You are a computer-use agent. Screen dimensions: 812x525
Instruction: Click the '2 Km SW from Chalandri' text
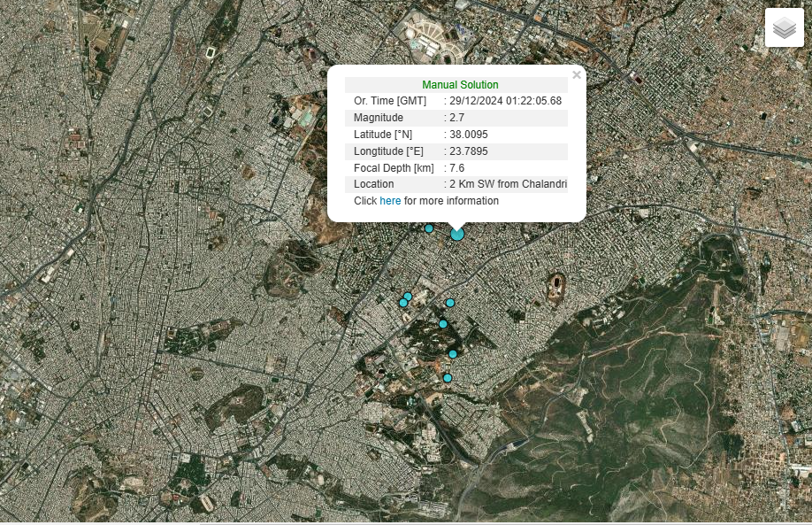point(508,184)
